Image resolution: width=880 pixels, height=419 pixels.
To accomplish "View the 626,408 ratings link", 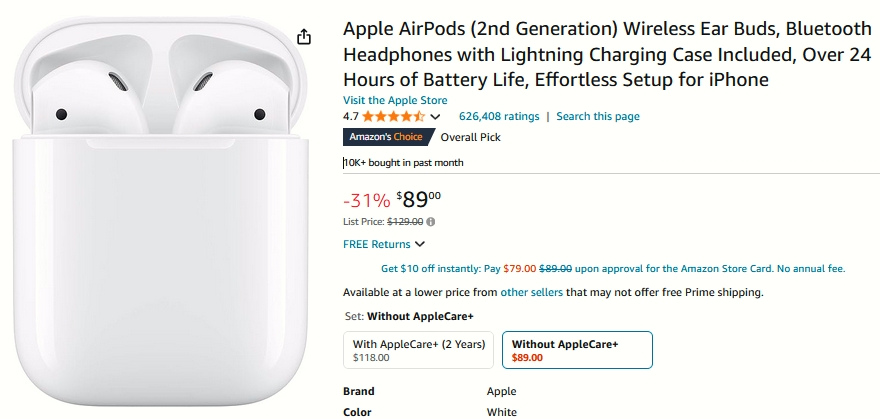I will [x=499, y=117].
